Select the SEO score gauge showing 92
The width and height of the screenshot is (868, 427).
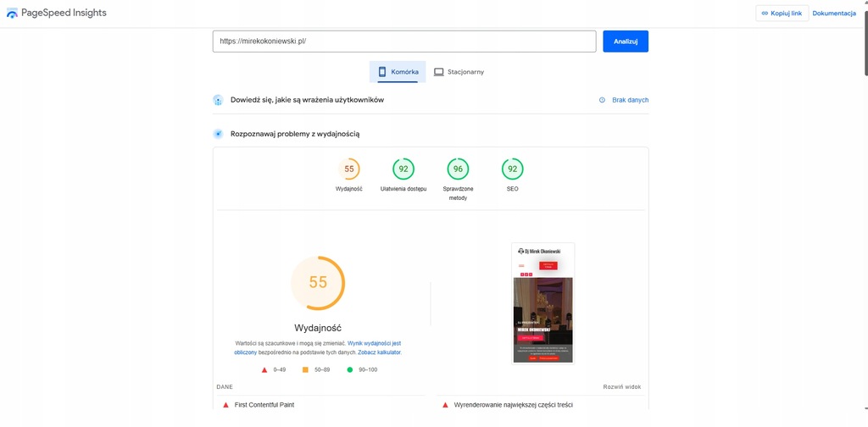coord(513,169)
